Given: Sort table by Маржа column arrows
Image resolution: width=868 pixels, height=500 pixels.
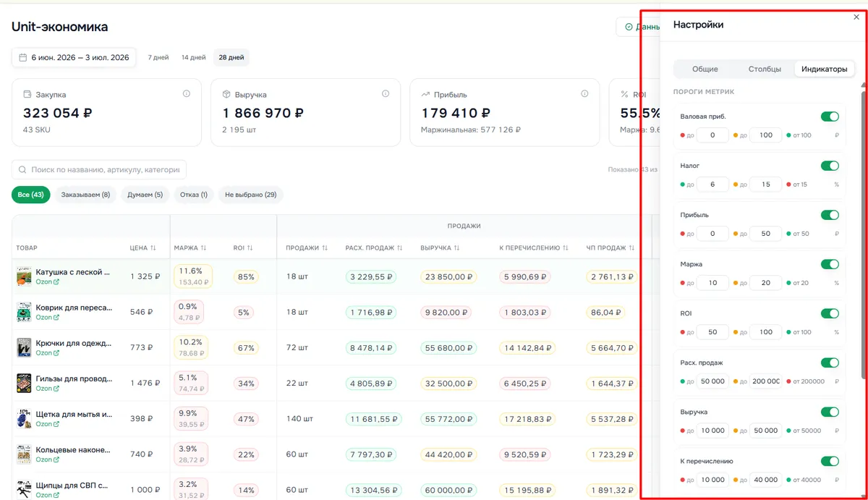Looking at the screenshot, I should click(x=203, y=248).
